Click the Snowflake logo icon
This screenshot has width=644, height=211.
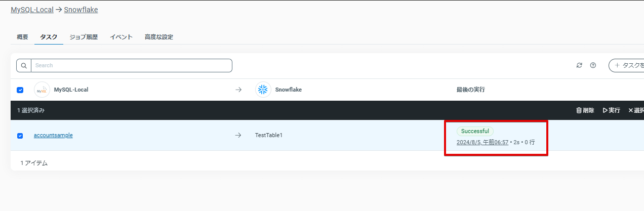(x=263, y=90)
